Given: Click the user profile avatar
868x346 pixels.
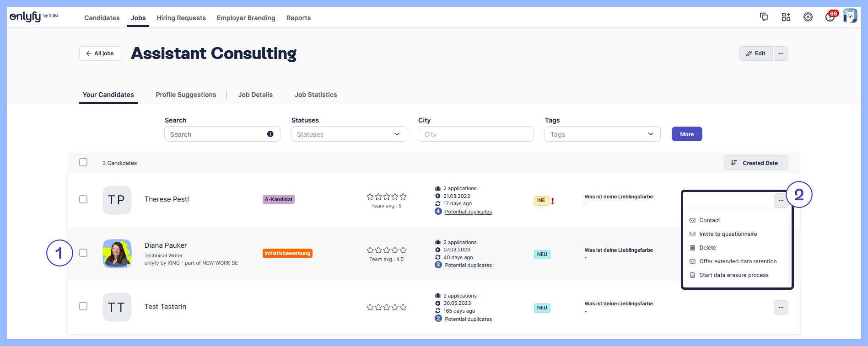Looking at the screenshot, I should 850,16.
